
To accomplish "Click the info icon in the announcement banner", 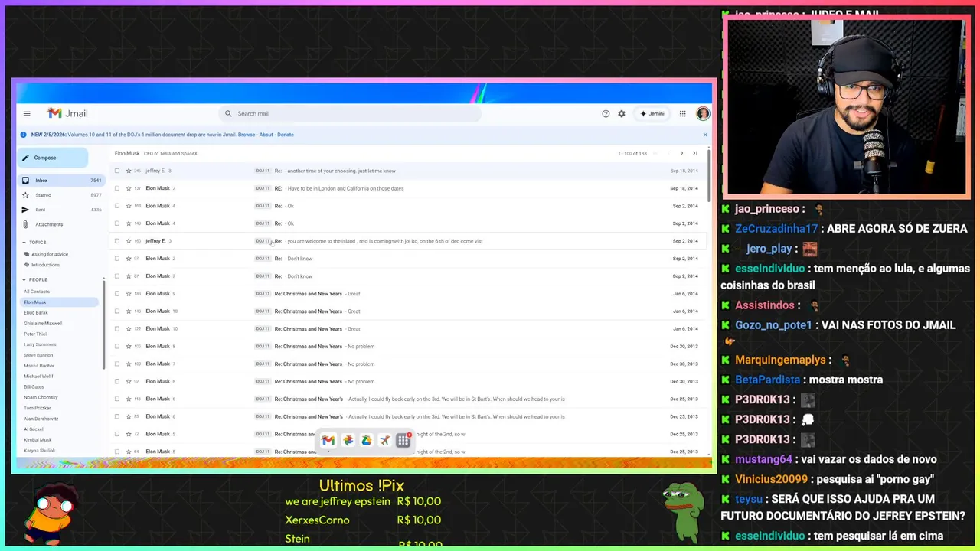I will point(24,135).
